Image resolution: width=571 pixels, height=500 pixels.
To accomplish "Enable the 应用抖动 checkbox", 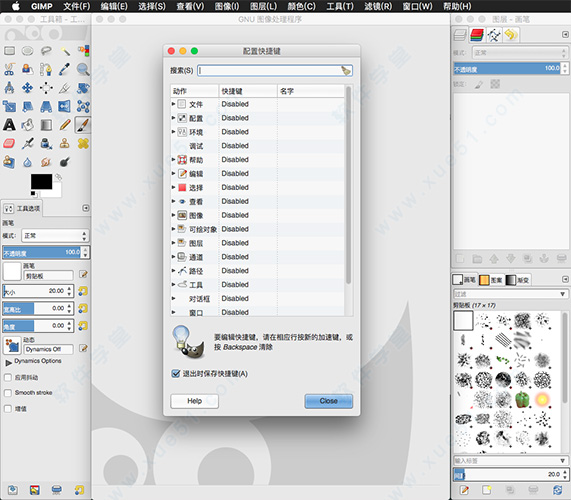I will (x=8, y=377).
